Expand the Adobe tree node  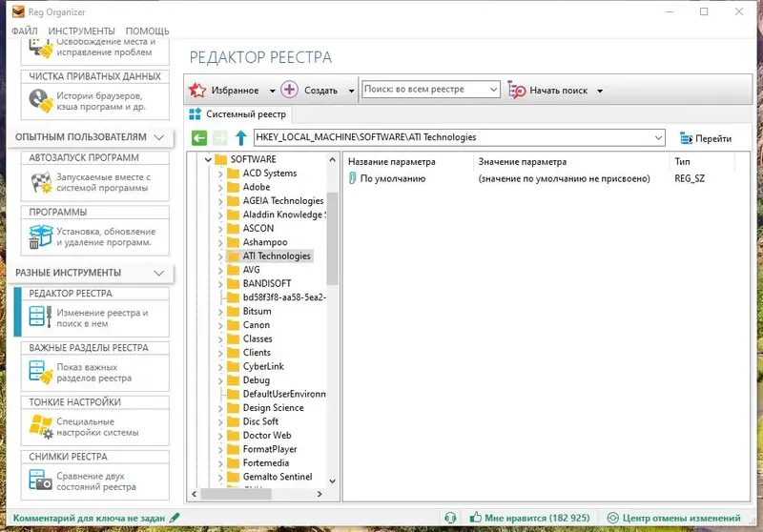tap(220, 187)
